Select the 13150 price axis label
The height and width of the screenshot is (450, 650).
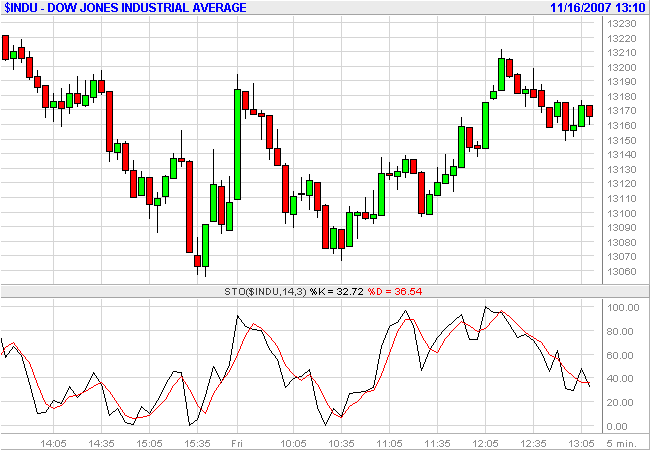(x=621, y=140)
